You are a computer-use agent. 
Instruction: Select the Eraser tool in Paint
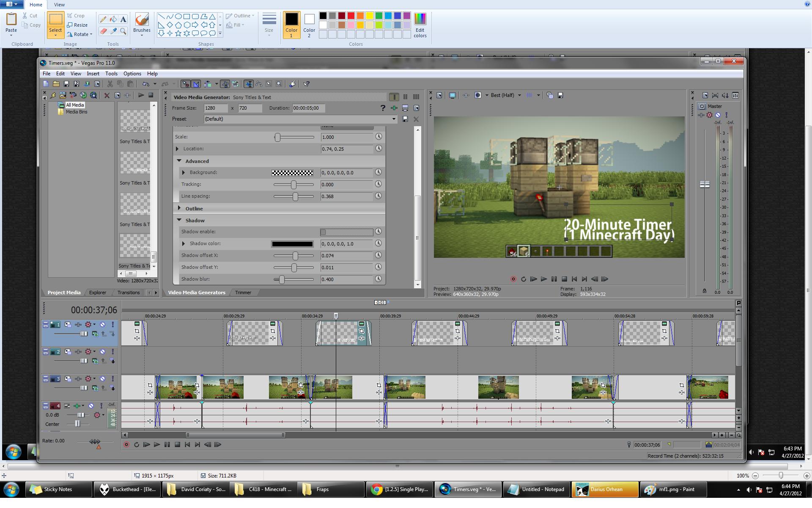(103, 31)
